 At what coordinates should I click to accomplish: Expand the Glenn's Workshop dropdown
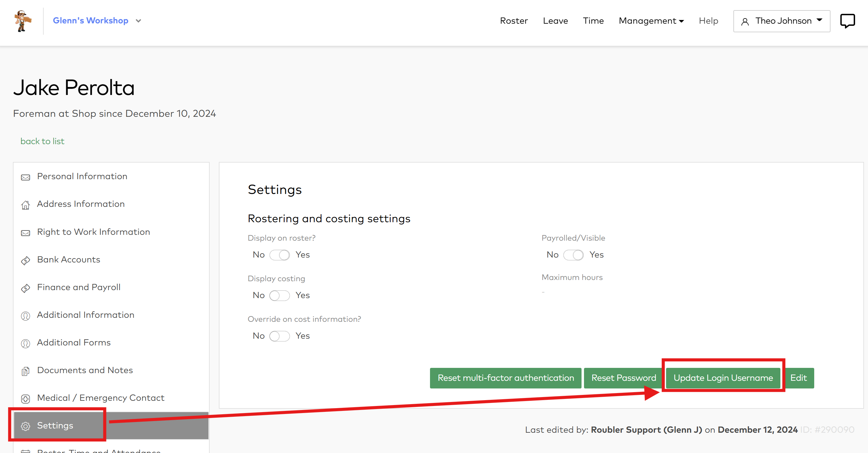pos(138,21)
